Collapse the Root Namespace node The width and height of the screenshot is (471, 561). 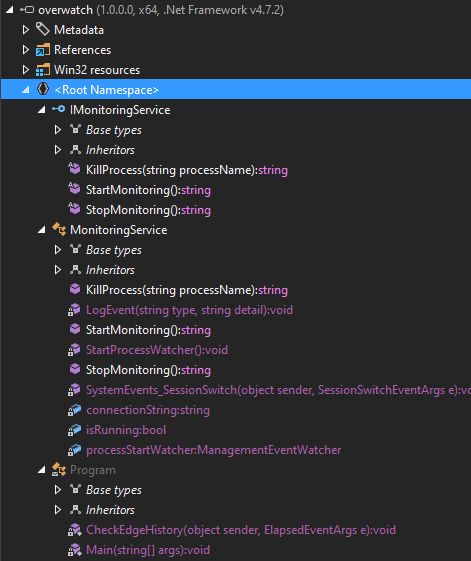point(25,90)
